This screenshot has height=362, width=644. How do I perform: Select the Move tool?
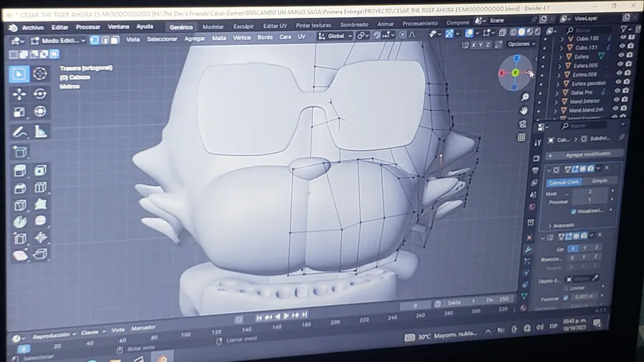pyautogui.click(x=19, y=94)
